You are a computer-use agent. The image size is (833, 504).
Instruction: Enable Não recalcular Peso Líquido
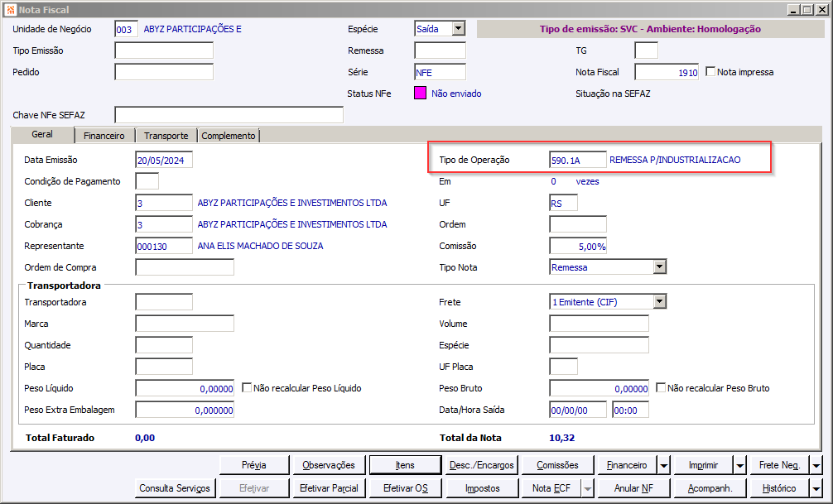(247, 387)
